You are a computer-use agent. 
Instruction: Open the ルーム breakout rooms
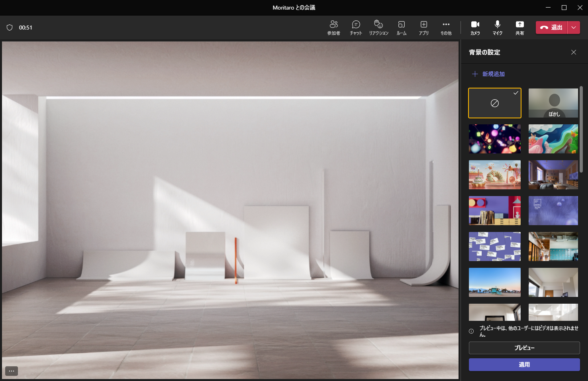(401, 27)
